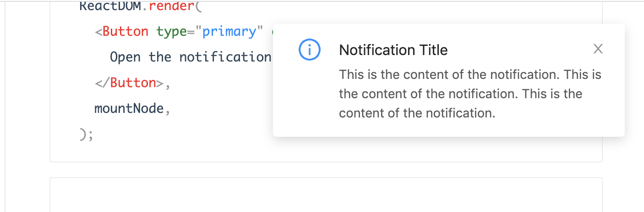Click the opening "Button" tag in code
This screenshot has height=212, width=644.
point(126,32)
